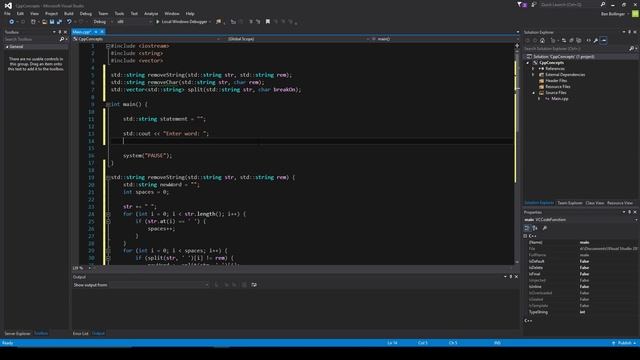Click Collapse All icon in Solution Explorer

(x=571, y=40)
